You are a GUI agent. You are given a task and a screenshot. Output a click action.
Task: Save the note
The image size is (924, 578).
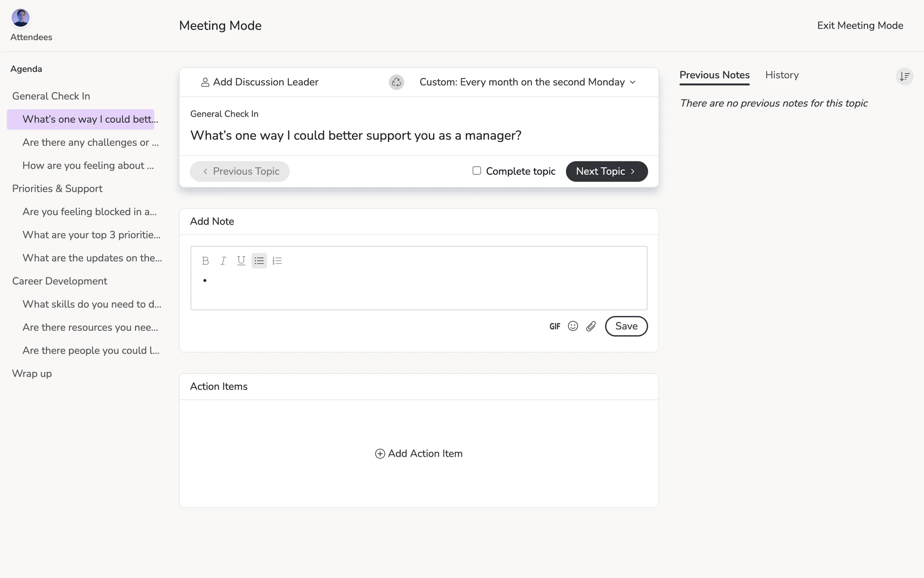click(x=626, y=326)
